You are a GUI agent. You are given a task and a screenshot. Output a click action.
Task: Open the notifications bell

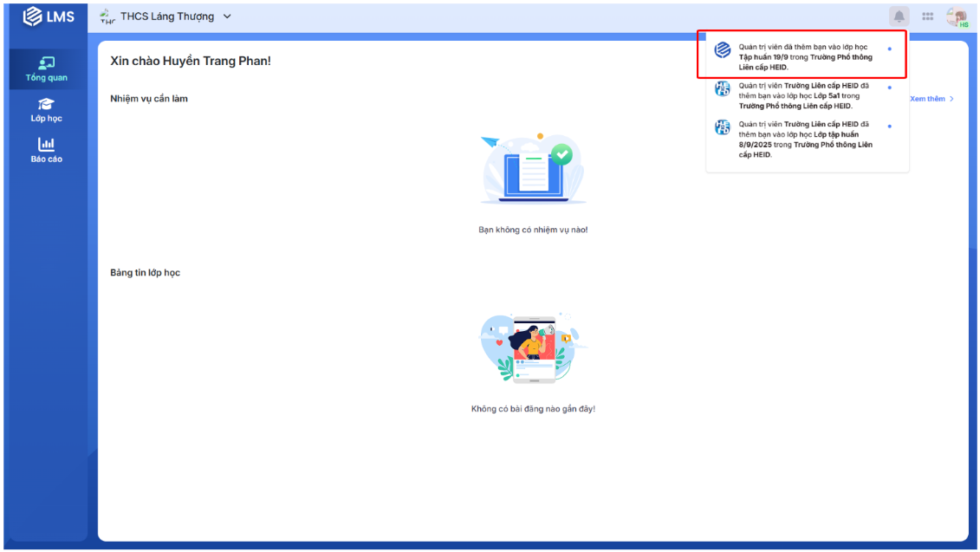coord(899,16)
